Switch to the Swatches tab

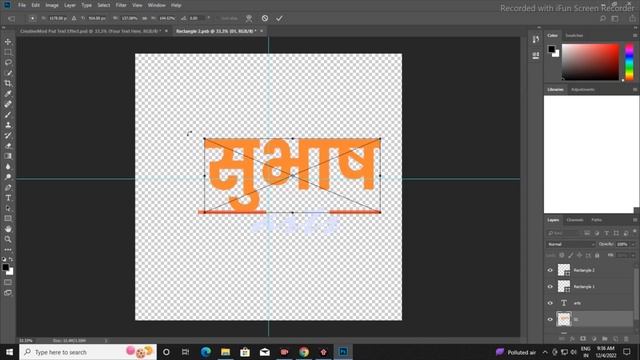(x=574, y=36)
